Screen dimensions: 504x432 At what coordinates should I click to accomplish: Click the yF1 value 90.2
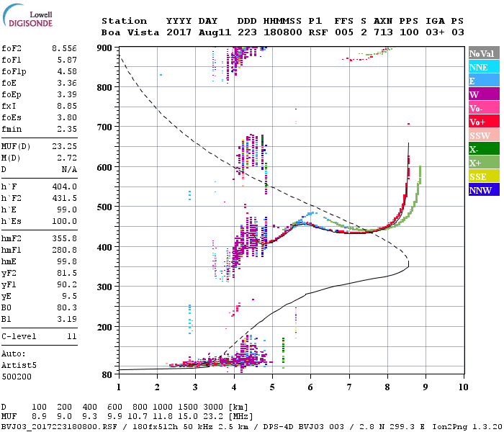point(67,285)
